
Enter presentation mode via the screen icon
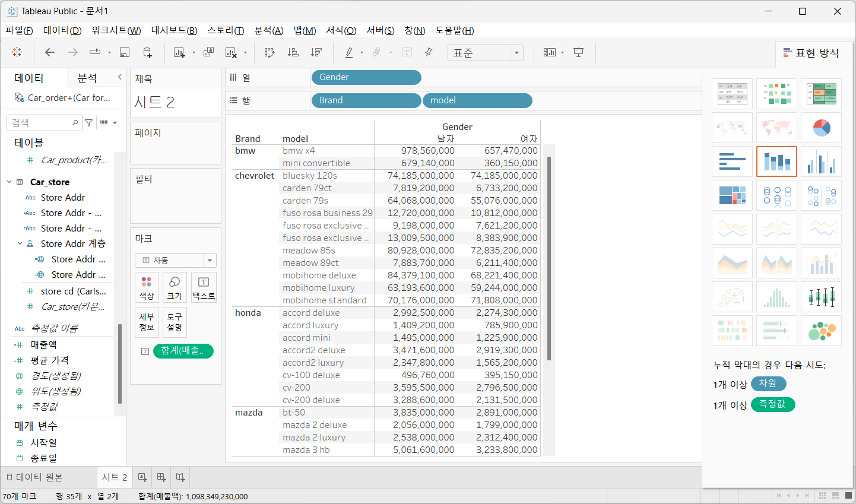pyautogui.click(x=579, y=52)
